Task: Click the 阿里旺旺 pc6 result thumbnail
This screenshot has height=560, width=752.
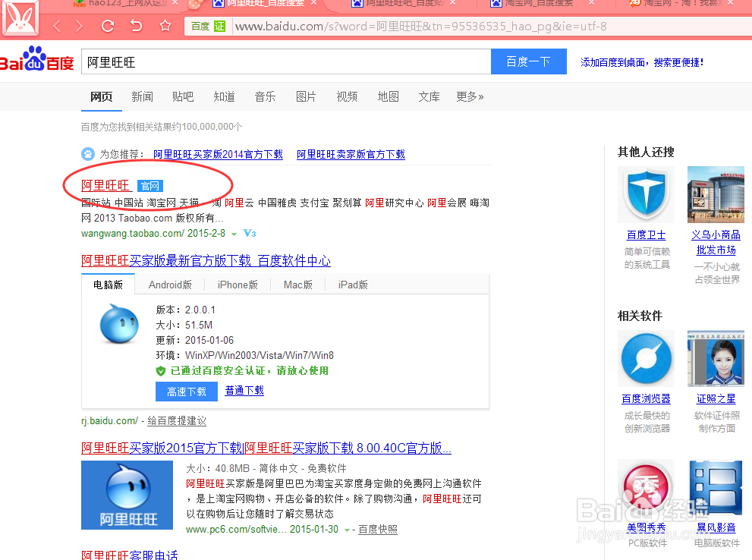Action: pos(127,495)
